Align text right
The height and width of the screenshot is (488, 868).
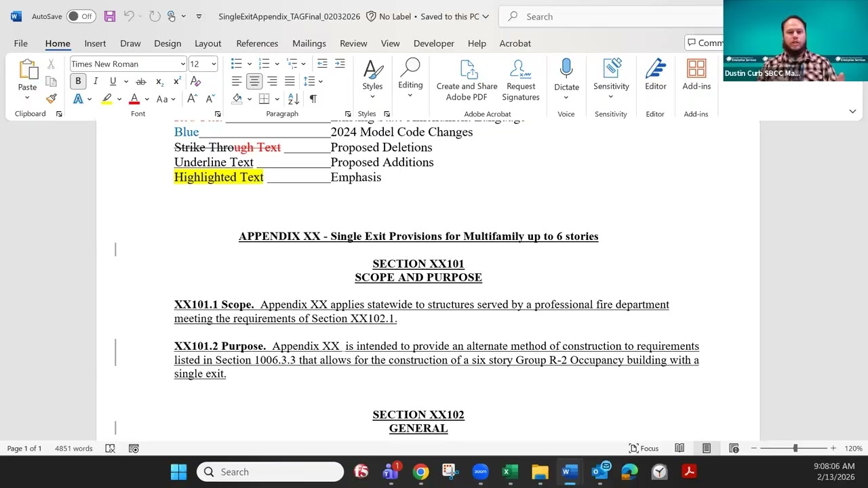[271, 81]
